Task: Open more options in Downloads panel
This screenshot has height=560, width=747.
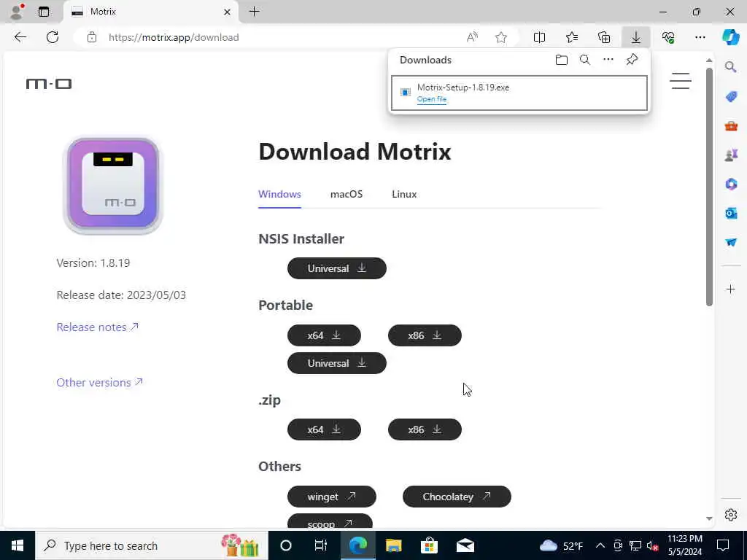Action: (608, 60)
